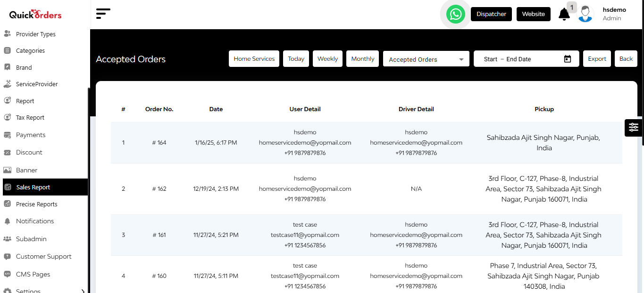Click the Order No. column header
The width and height of the screenshot is (644, 293).
(x=159, y=109)
